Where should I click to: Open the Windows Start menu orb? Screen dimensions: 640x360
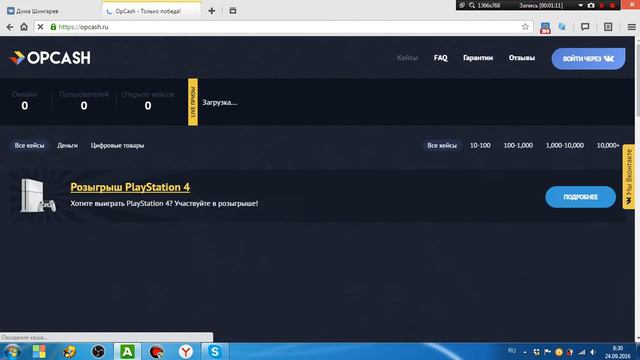[11, 351]
